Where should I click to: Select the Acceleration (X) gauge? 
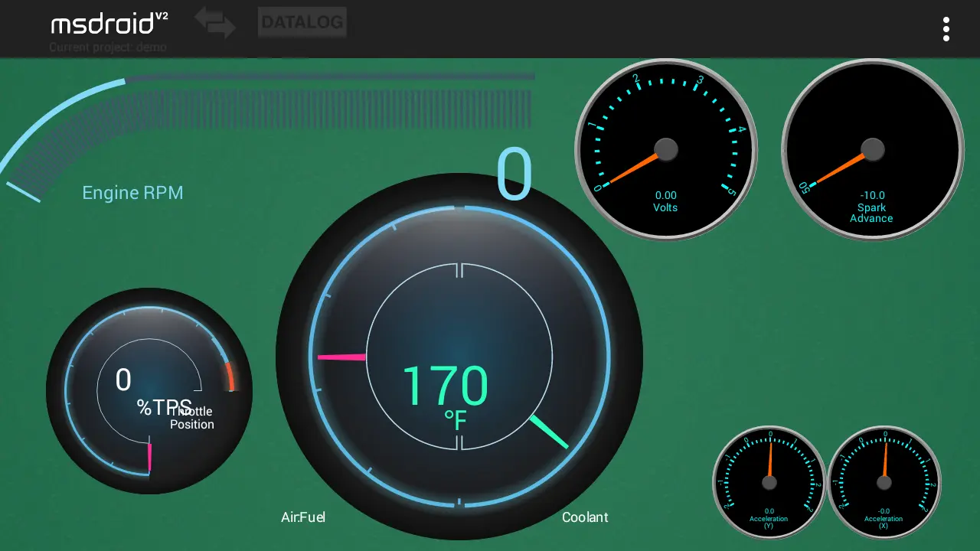pos(884,483)
